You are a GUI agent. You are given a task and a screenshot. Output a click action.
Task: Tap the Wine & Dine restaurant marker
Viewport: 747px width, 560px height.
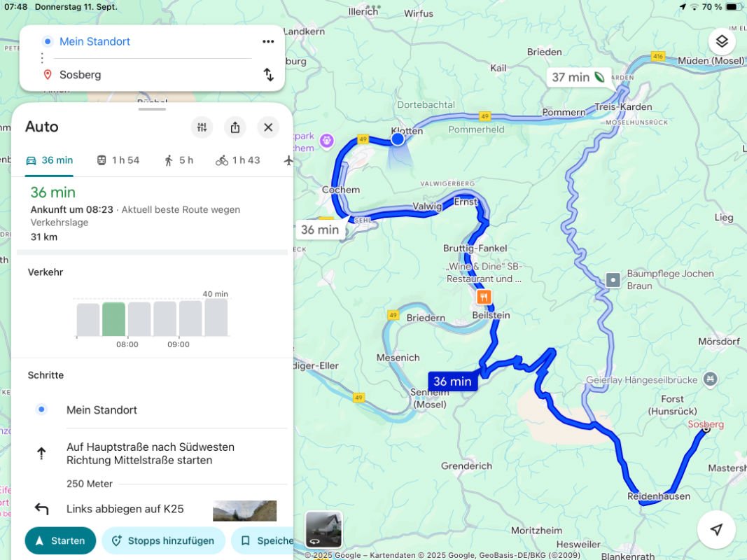click(x=484, y=297)
